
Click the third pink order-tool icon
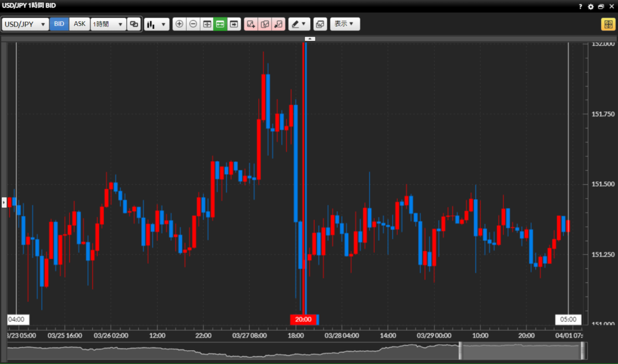(278, 24)
